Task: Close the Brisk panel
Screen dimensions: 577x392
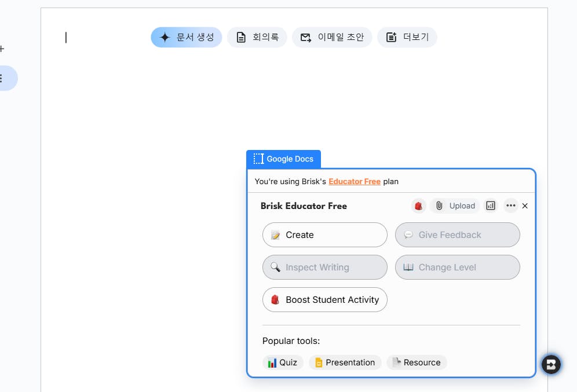Action: (525, 206)
